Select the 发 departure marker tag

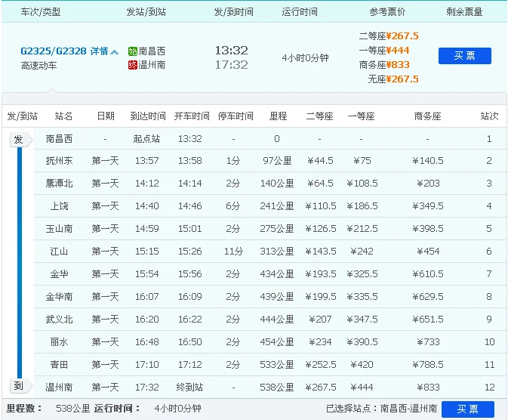coord(20,140)
